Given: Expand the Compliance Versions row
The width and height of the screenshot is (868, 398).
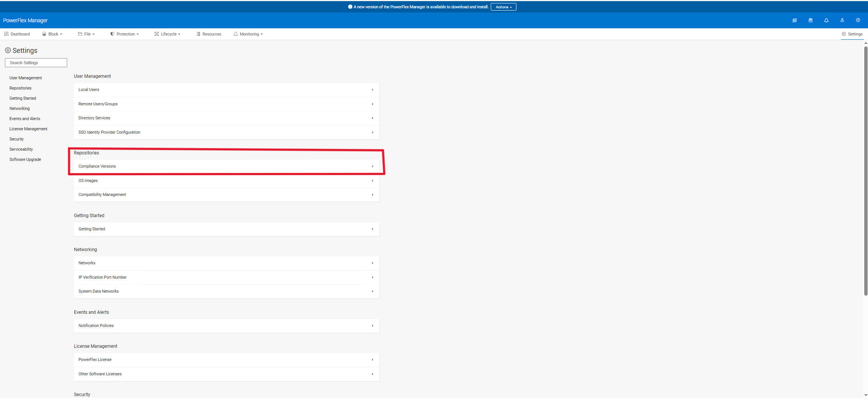Looking at the screenshot, I should click(226, 166).
